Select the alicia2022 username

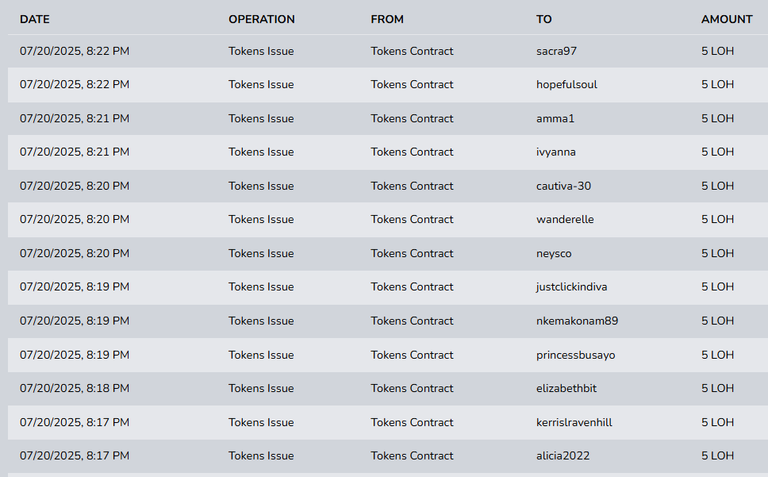tap(563, 456)
